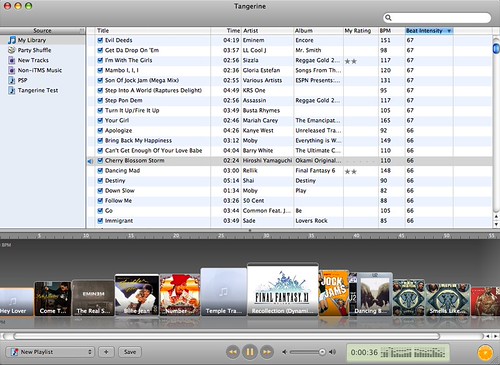Select the Smells Like... album cover
Viewport: 500px width, 365px height.
click(448, 299)
